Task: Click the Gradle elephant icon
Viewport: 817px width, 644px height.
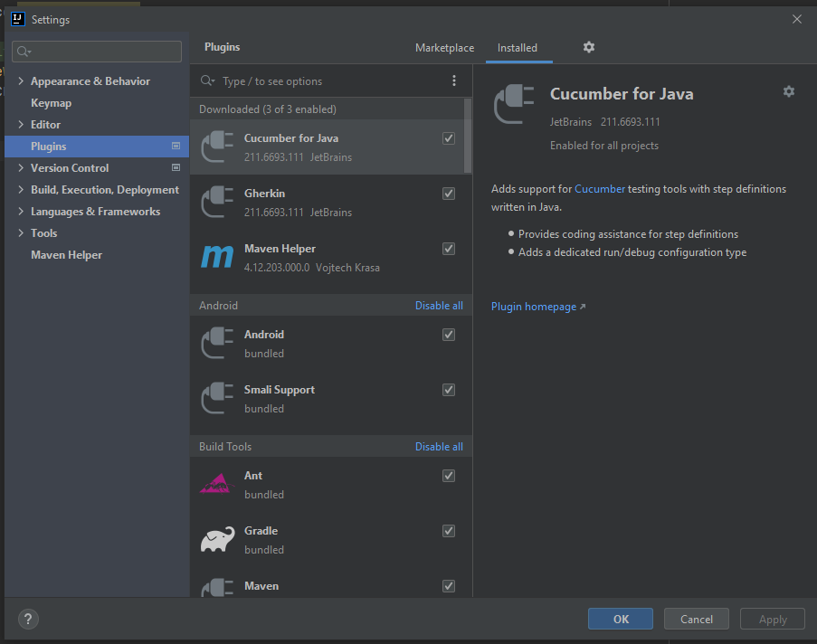Action: (217, 540)
